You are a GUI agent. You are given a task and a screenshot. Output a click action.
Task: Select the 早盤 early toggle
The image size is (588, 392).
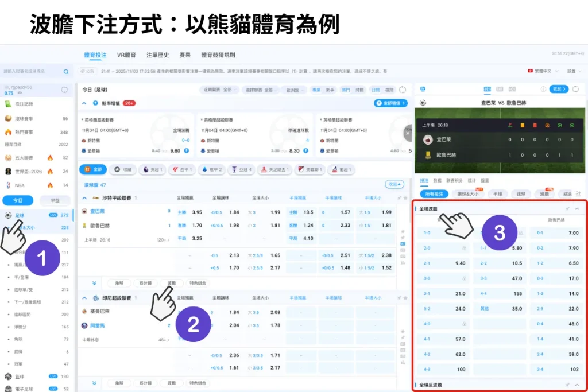tap(55, 200)
